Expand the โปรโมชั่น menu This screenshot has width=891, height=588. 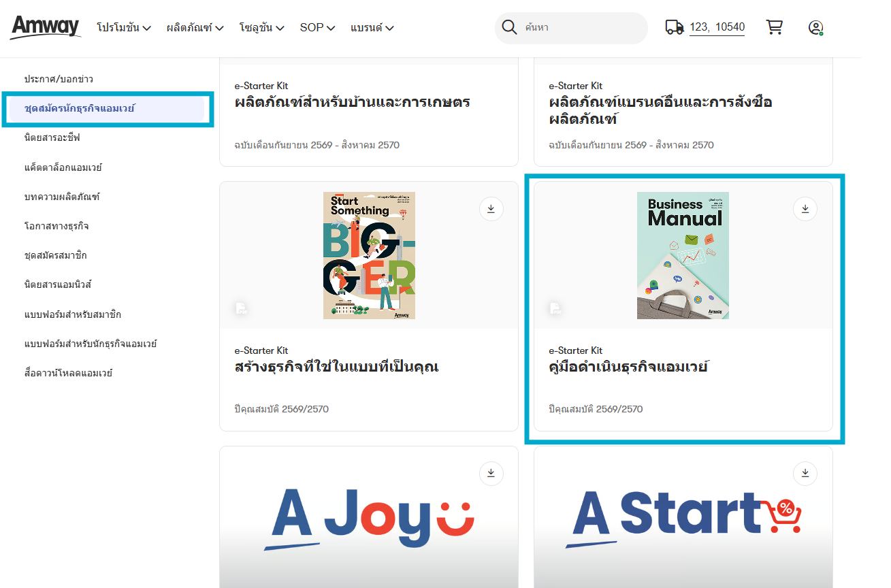click(x=124, y=28)
